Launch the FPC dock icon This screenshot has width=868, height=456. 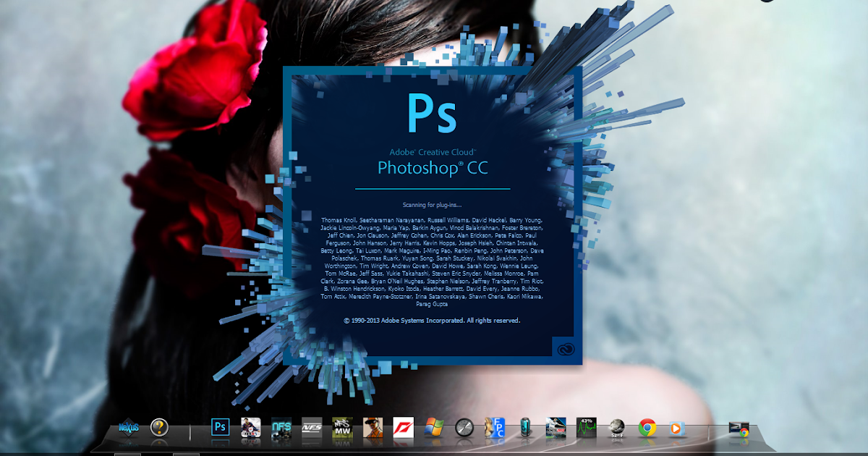coord(495,428)
